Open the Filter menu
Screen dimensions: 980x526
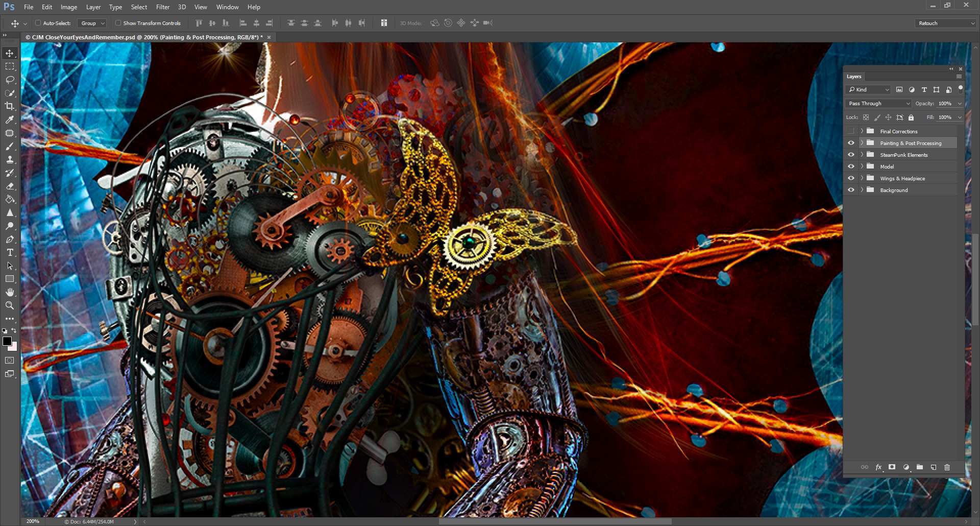(163, 7)
